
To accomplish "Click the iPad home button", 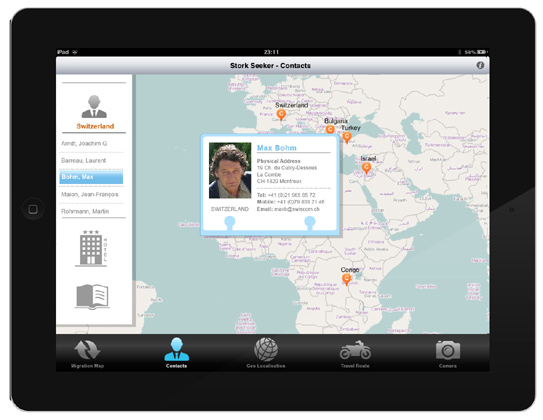I will pos(33,209).
